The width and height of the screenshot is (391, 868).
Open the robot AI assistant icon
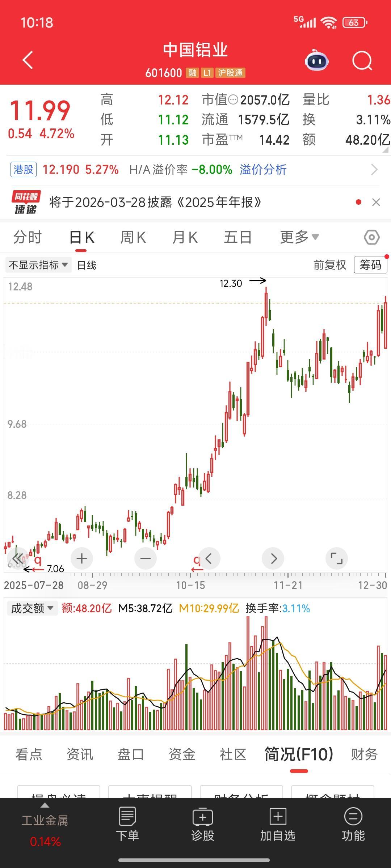coord(317,60)
